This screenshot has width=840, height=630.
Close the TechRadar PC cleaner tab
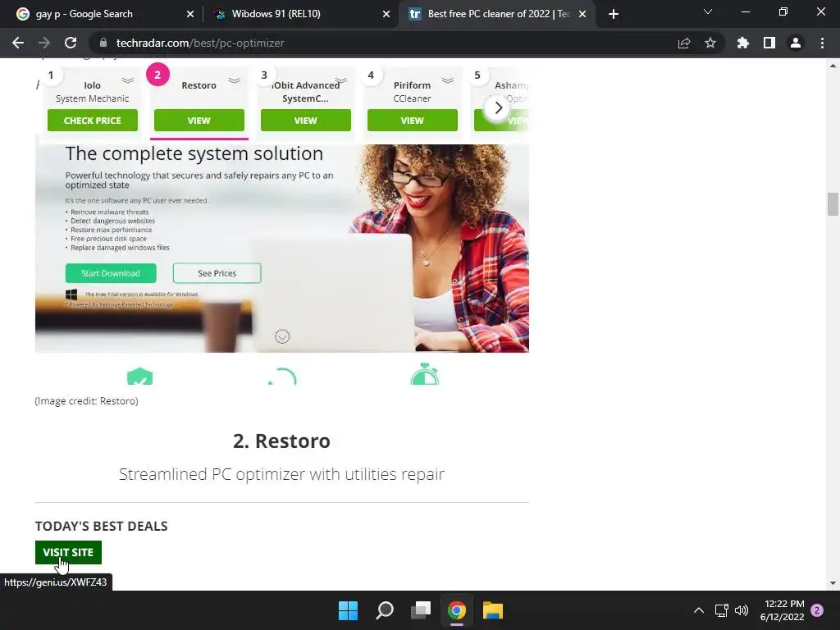582,14
